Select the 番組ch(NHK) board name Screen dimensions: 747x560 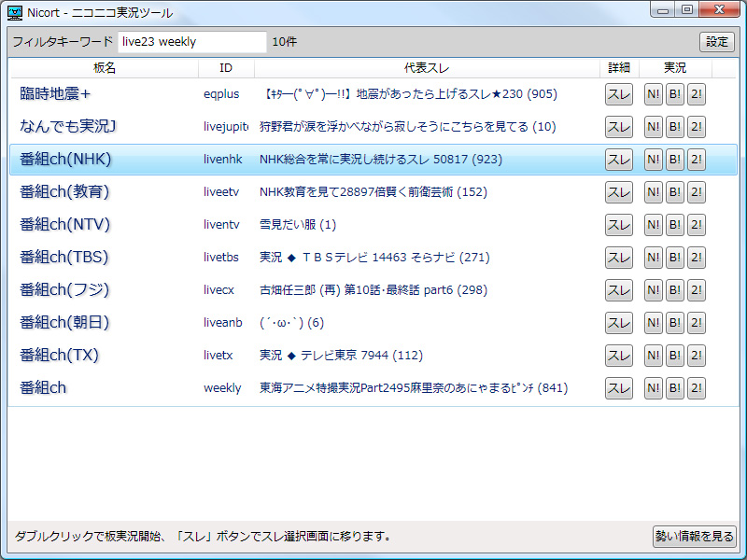(x=65, y=159)
